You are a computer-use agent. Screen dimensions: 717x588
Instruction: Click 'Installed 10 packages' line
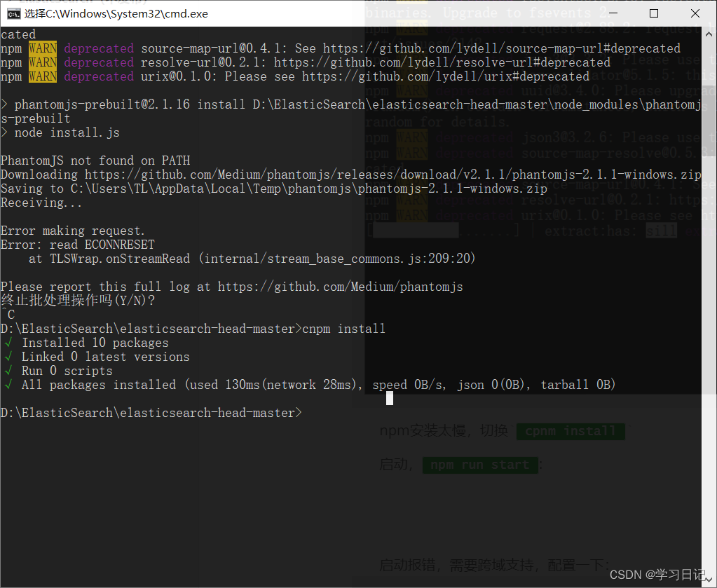(85, 343)
